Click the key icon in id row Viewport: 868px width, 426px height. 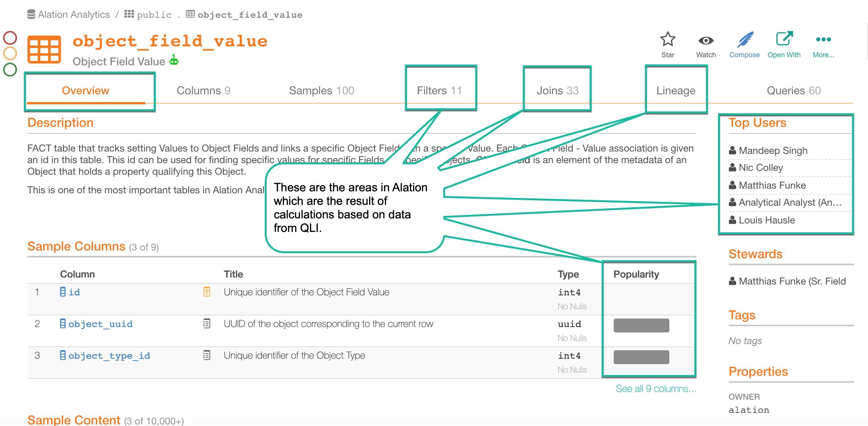point(207,292)
